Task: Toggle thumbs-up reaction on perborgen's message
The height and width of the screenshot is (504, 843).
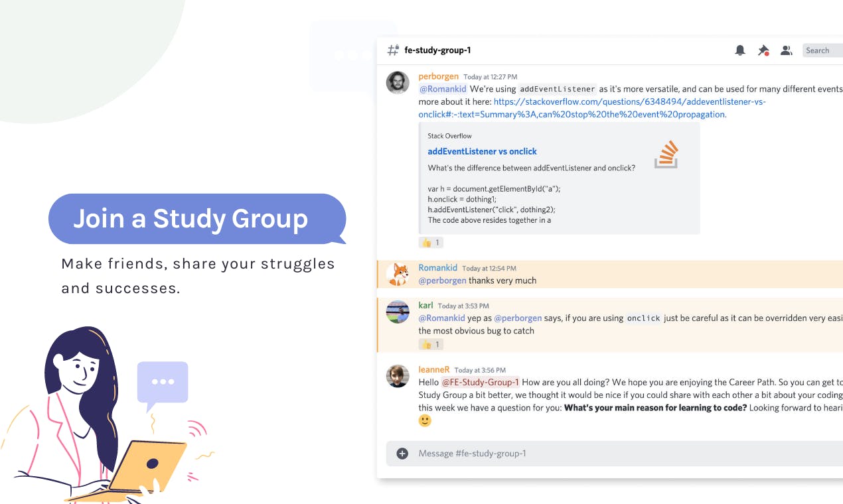Action: click(x=431, y=243)
